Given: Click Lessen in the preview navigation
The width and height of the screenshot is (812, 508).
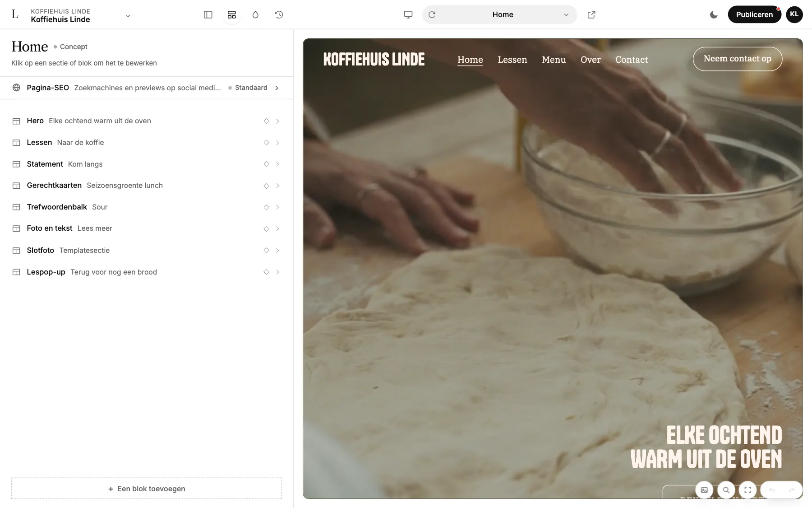Looking at the screenshot, I should click(512, 60).
